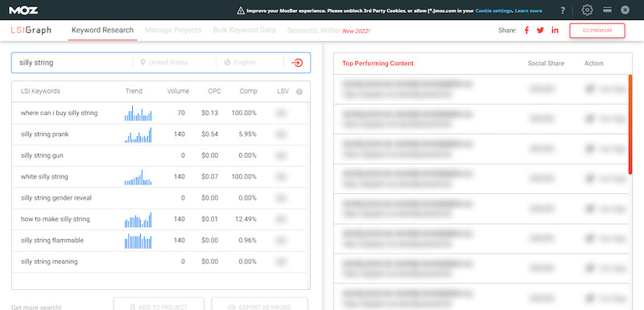Minimize the MozBar with the bar icon
Image resolution: width=644 pixels, height=310 pixels.
608,10
